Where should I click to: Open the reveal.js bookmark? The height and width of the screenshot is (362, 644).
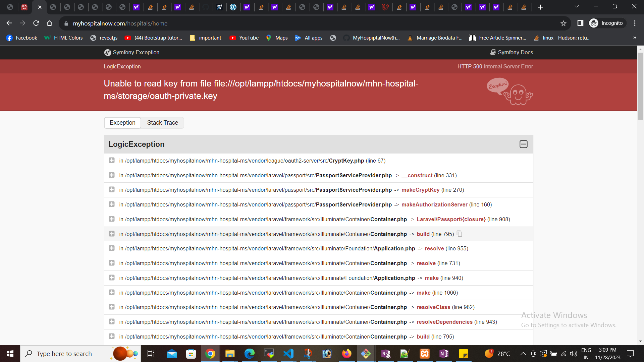click(104, 38)
